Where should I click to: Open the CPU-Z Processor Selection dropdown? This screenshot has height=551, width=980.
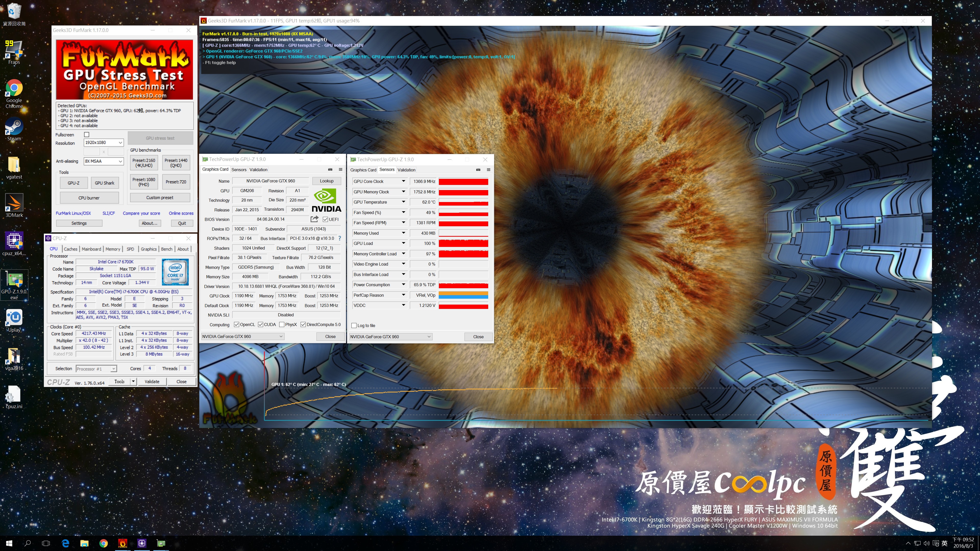coord(96,369)
